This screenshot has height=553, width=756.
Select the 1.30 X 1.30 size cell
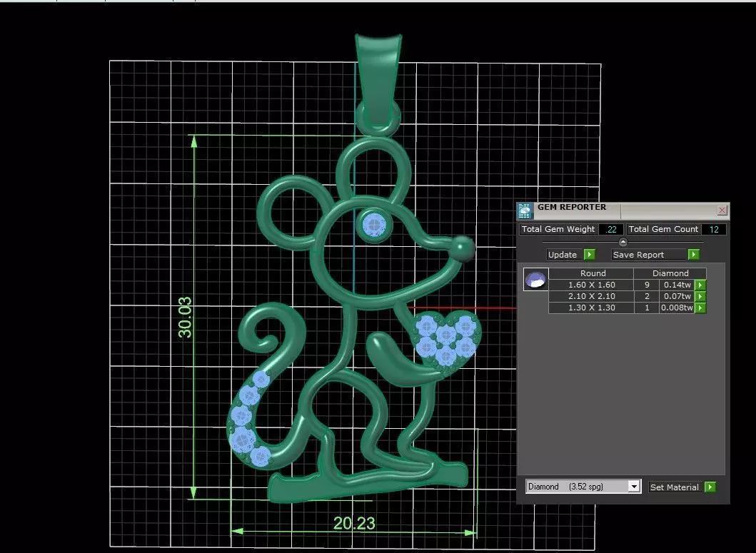(591, 308)
